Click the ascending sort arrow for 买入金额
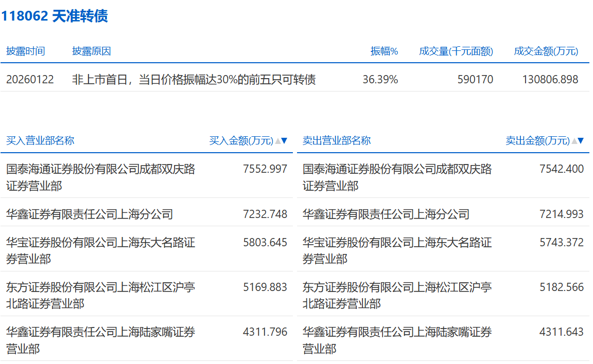 click(278, 141)
